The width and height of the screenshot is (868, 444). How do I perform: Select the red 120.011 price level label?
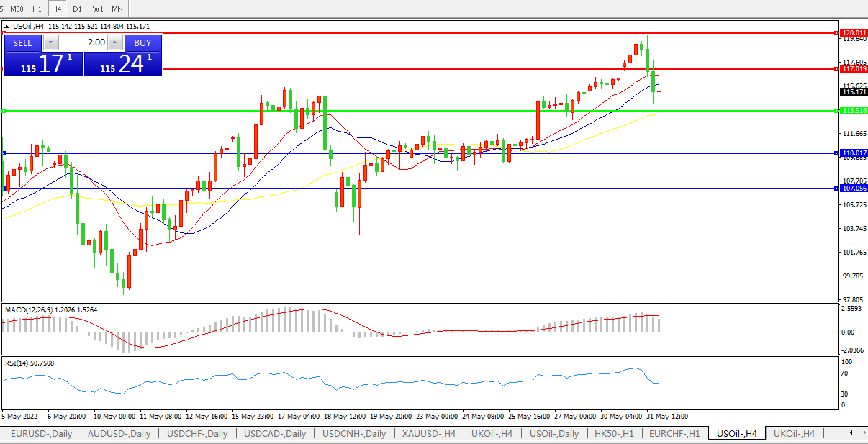tap(853, 33)
